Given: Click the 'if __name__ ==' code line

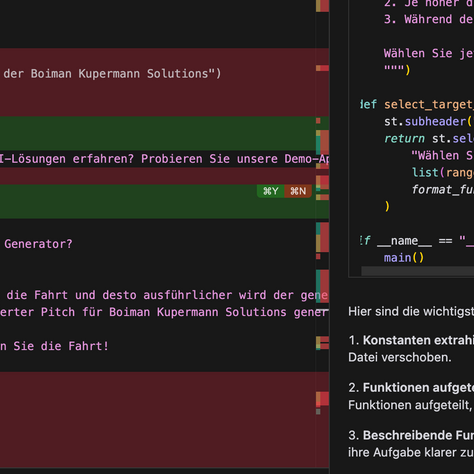Looking at the screenshot, I should (417, 240).
